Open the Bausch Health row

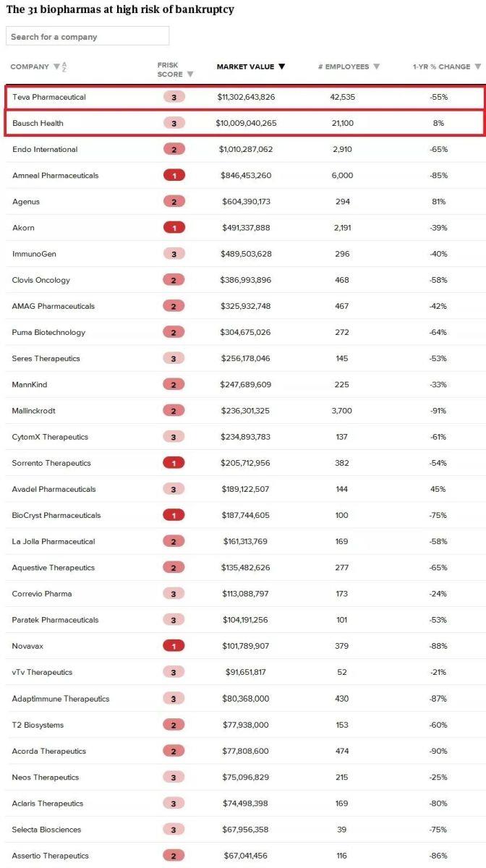point(38,123)
